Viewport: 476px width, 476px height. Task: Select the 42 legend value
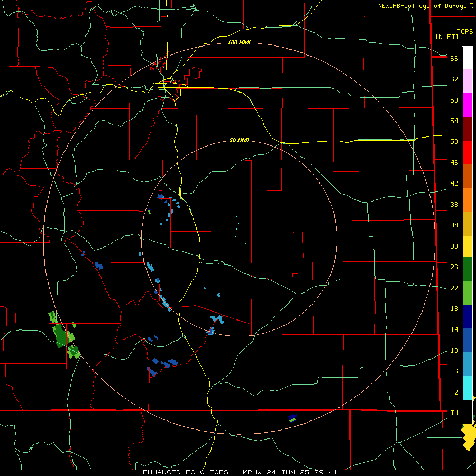(454, 184)
